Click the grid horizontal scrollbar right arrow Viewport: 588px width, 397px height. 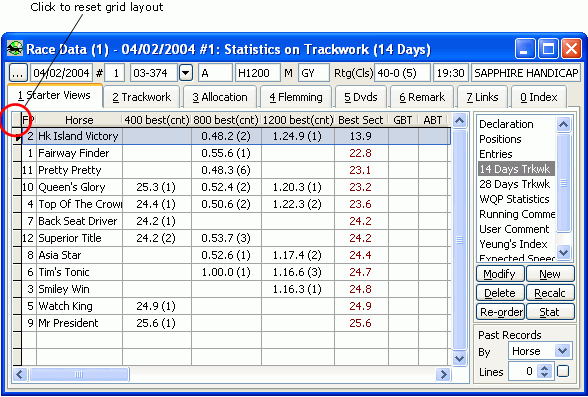pos(443,374)
